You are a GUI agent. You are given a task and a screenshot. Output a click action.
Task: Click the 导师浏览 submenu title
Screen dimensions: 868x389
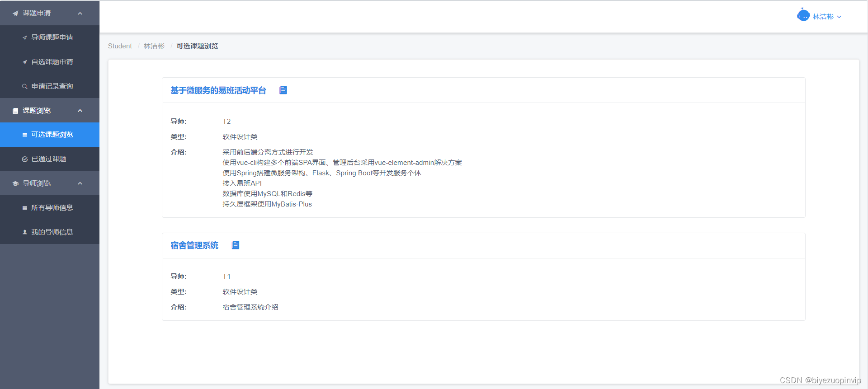(50, 183)
